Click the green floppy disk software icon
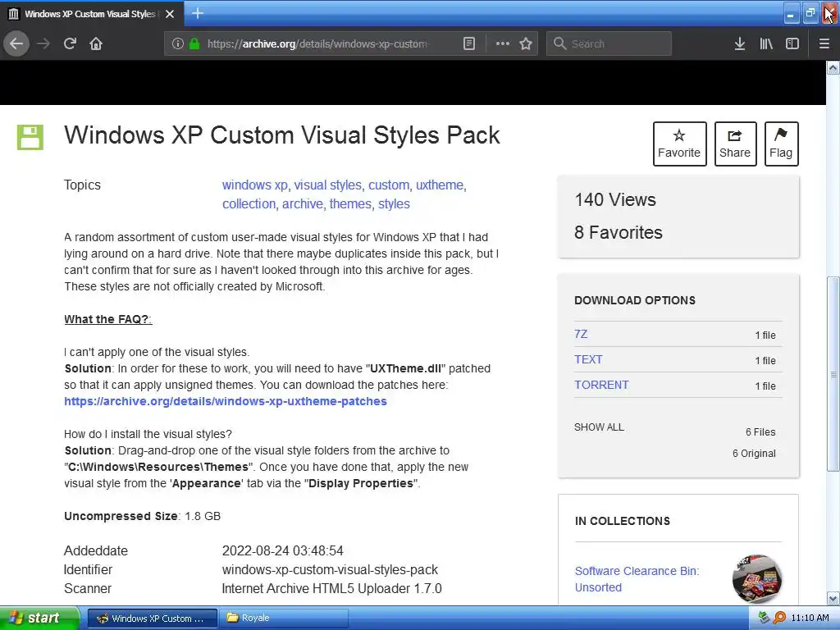This screenshot has width=840, height=630. (30, 137)
